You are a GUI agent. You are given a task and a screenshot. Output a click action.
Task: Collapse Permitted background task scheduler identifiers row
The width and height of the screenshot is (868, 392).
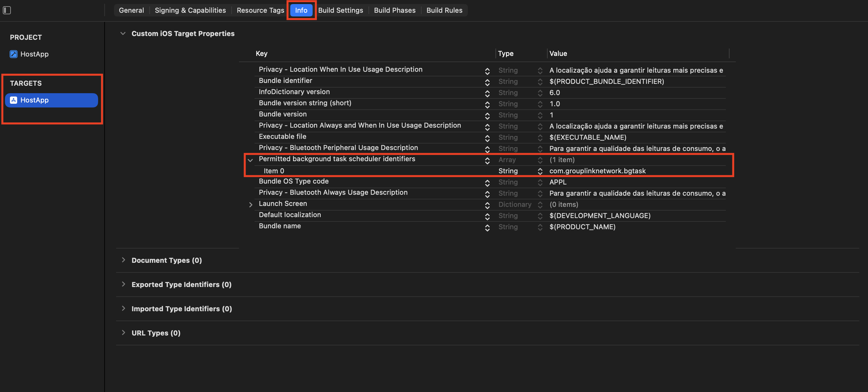(250, 160)
